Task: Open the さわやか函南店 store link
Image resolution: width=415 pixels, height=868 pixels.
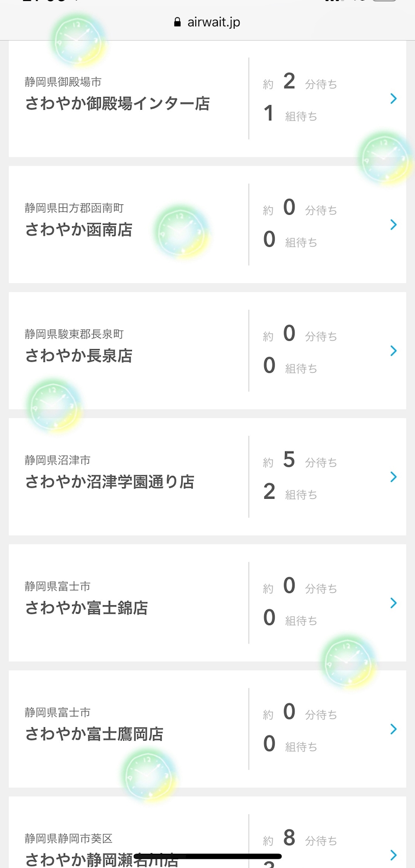Action: pos(79,230)
